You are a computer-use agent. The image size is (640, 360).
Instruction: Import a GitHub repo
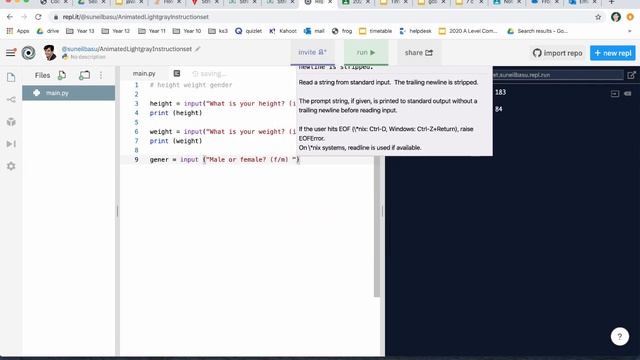[x=557, y=53]
